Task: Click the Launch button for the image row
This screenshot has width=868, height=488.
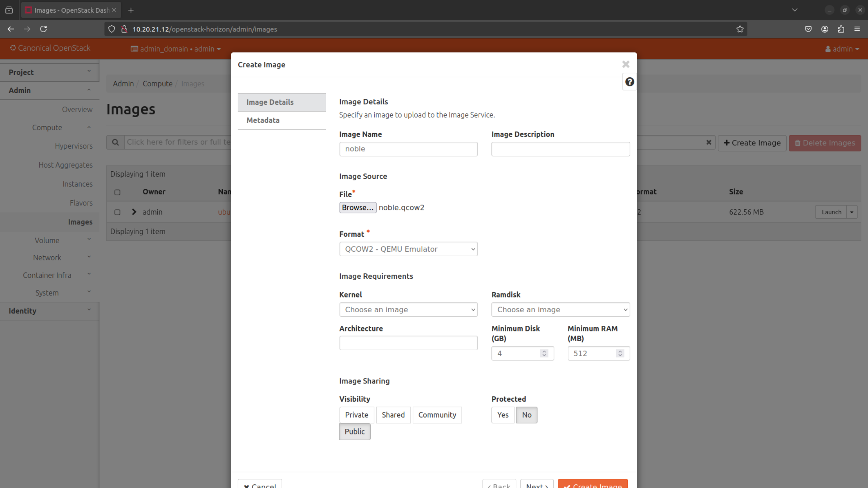Action: [x=831, y=212]
